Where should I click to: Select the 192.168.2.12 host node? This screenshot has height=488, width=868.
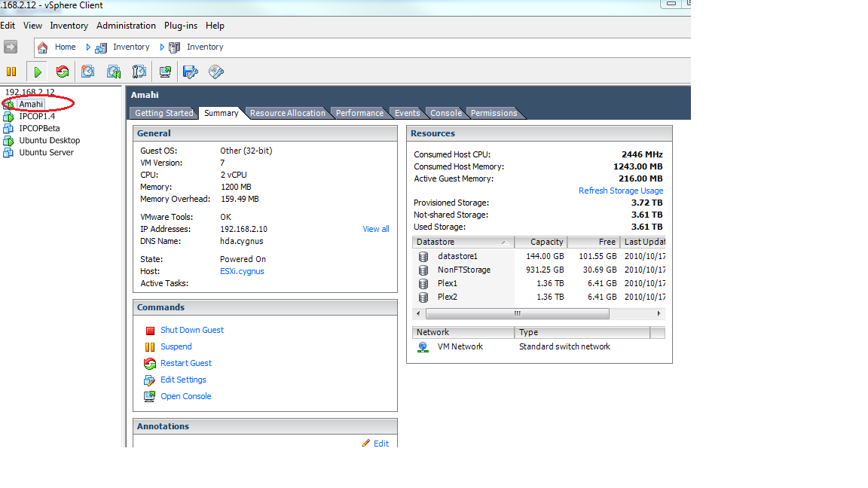pyautogui.click(x=30, y=92)
